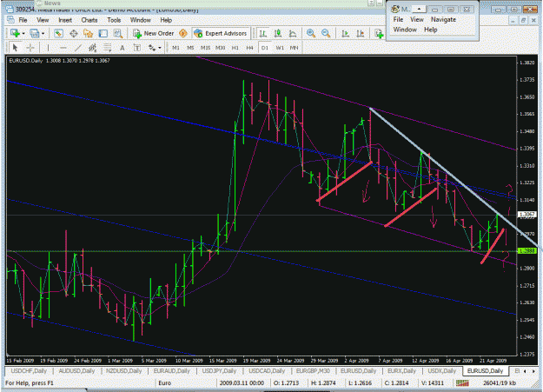The height and width of the screenshot is (392, 543).
Task: Open the Strategy Tester icon
Action: pyautogui.click(x=118, y=33)
